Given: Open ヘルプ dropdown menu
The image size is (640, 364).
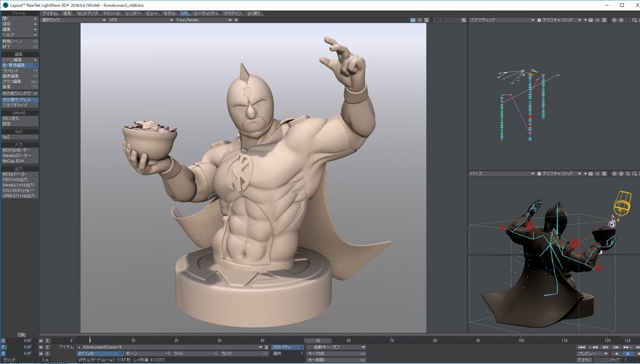Looking at the screenshot, I should [x=19, y=35].
